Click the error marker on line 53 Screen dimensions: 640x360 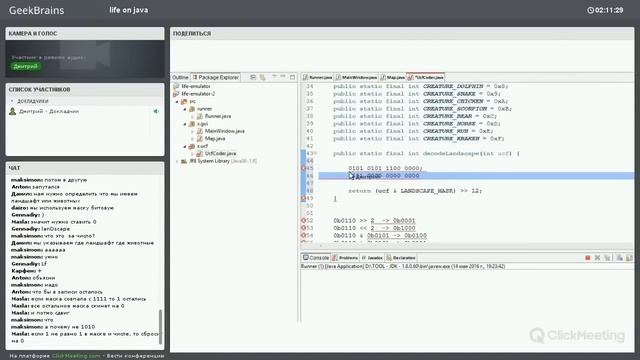point(303,228)
